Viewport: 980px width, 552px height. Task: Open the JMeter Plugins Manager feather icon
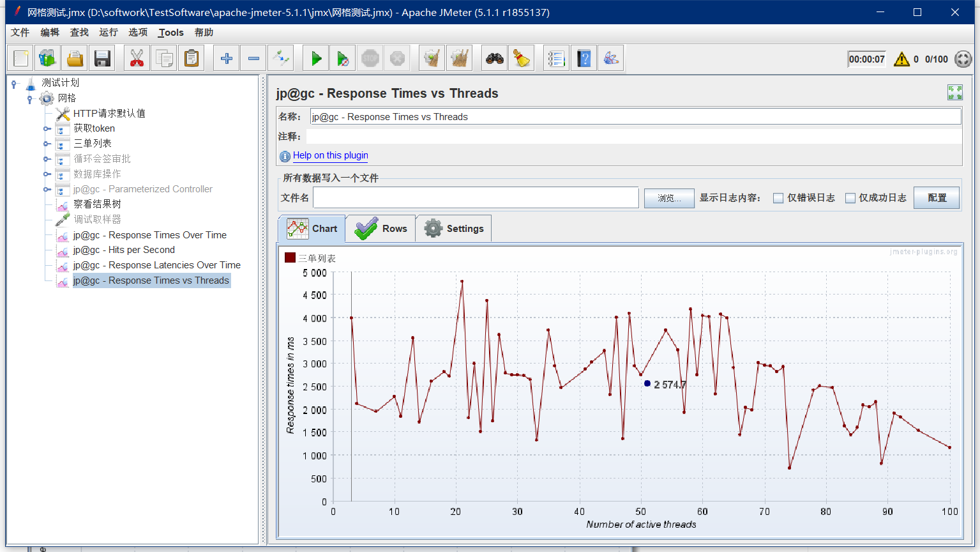point(610,59)
